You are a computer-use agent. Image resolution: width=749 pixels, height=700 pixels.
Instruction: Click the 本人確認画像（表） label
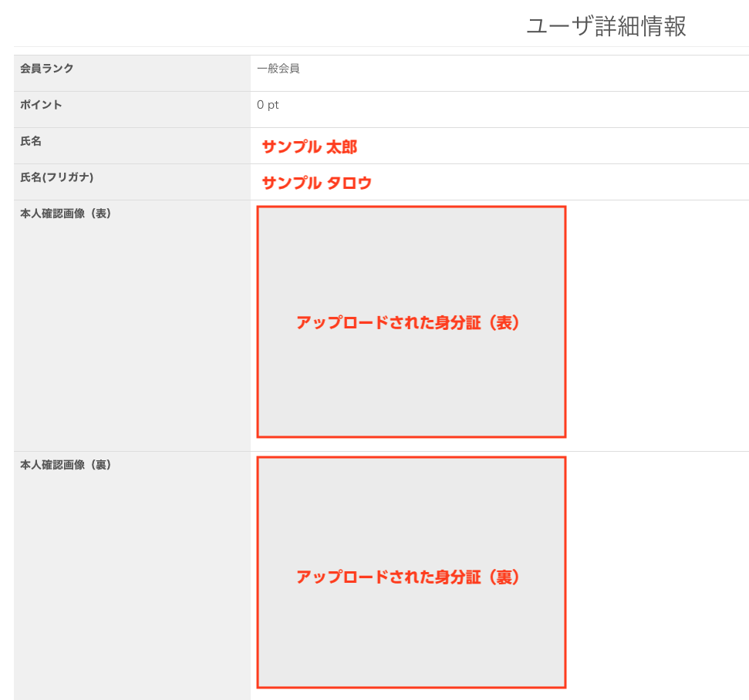point(66,214)
